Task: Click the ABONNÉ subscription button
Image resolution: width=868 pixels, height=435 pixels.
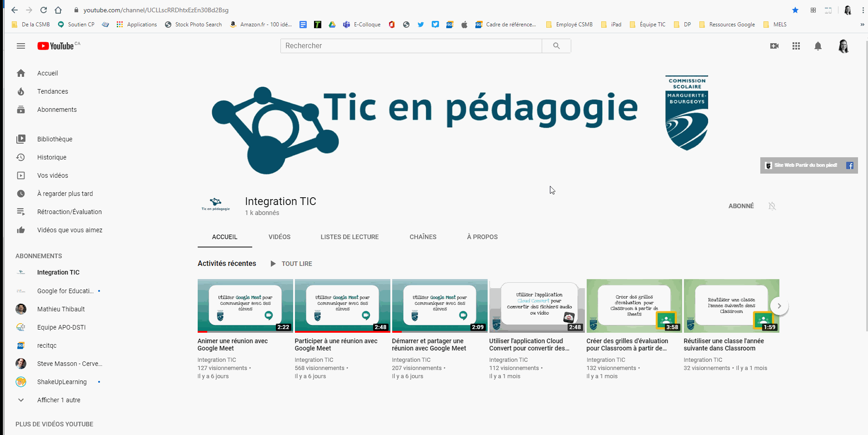Action: point(741,206)
